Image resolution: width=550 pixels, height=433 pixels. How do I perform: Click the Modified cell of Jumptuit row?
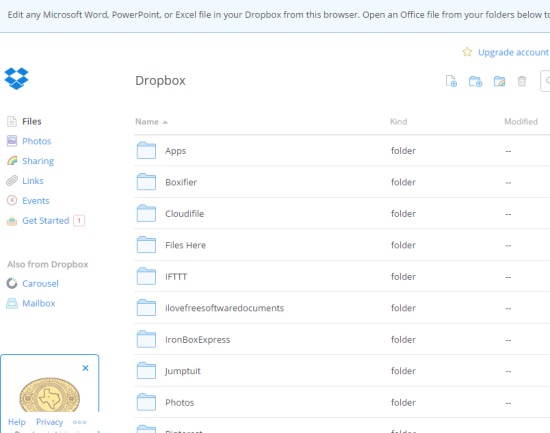(508, 371)
